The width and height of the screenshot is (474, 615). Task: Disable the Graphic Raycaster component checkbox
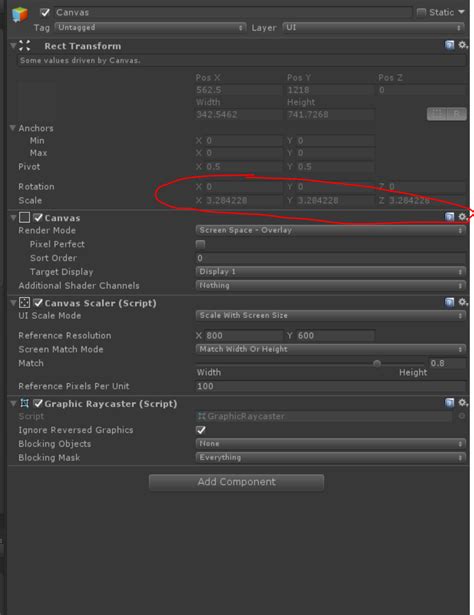click(x=38, y=403)
